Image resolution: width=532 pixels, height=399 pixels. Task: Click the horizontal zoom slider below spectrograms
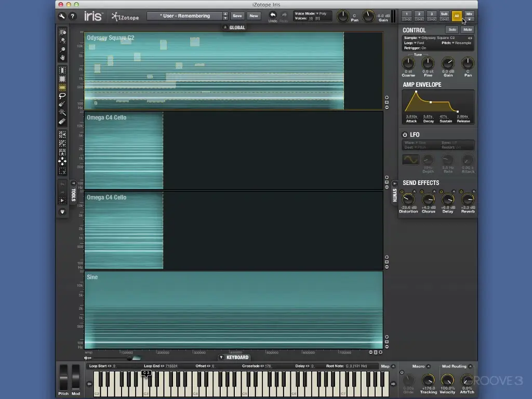tap(113, 358)
